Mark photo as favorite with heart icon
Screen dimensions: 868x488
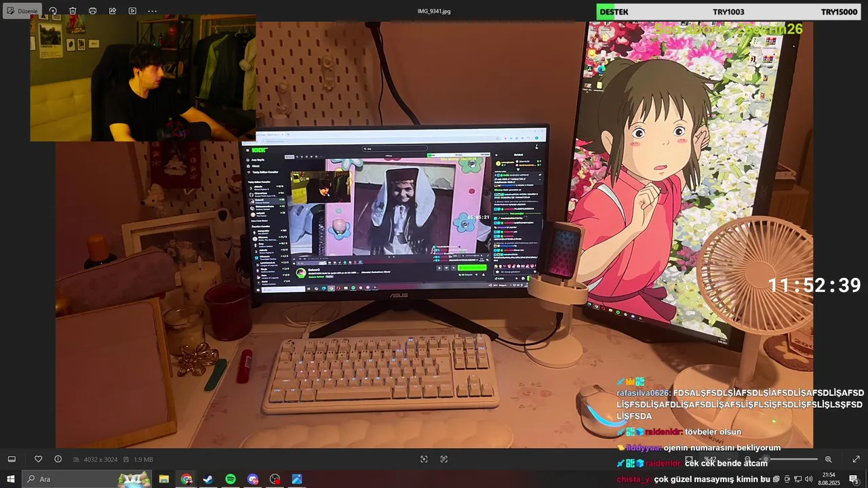(38, 459)
